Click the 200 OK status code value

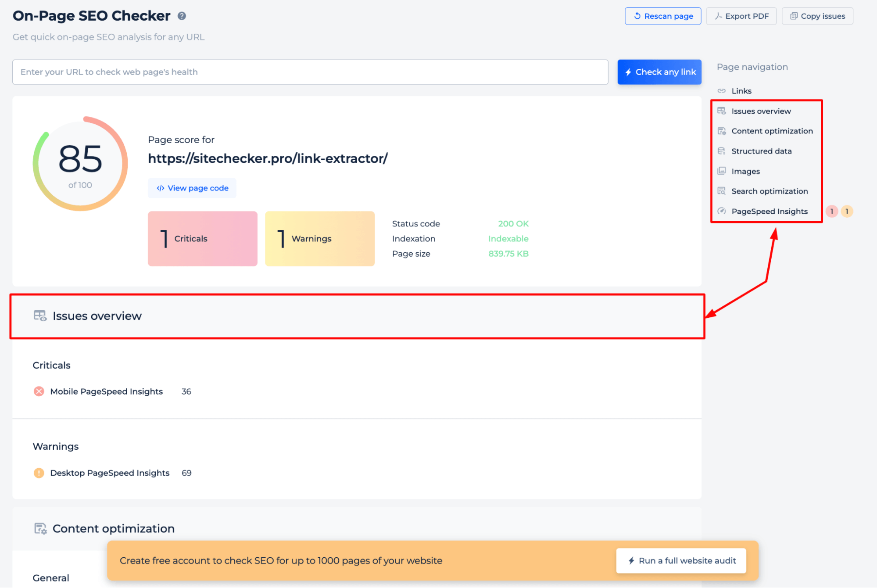(x=513, y=224)
